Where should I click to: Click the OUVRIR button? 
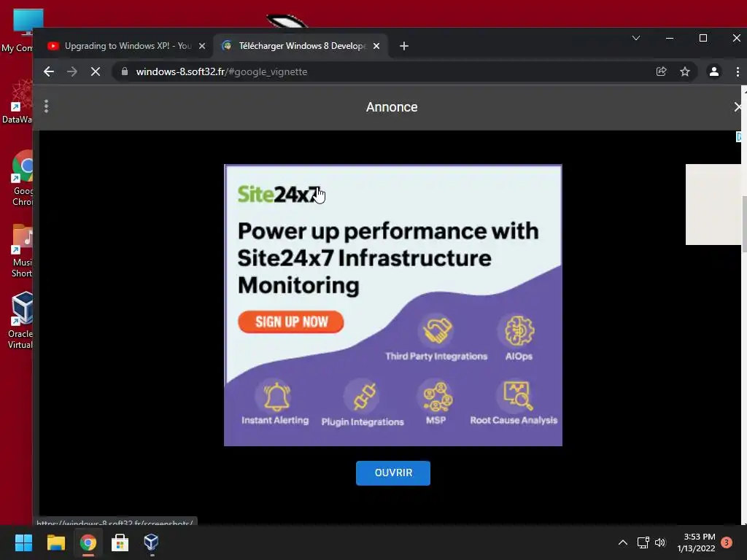[x=393, y=472]
